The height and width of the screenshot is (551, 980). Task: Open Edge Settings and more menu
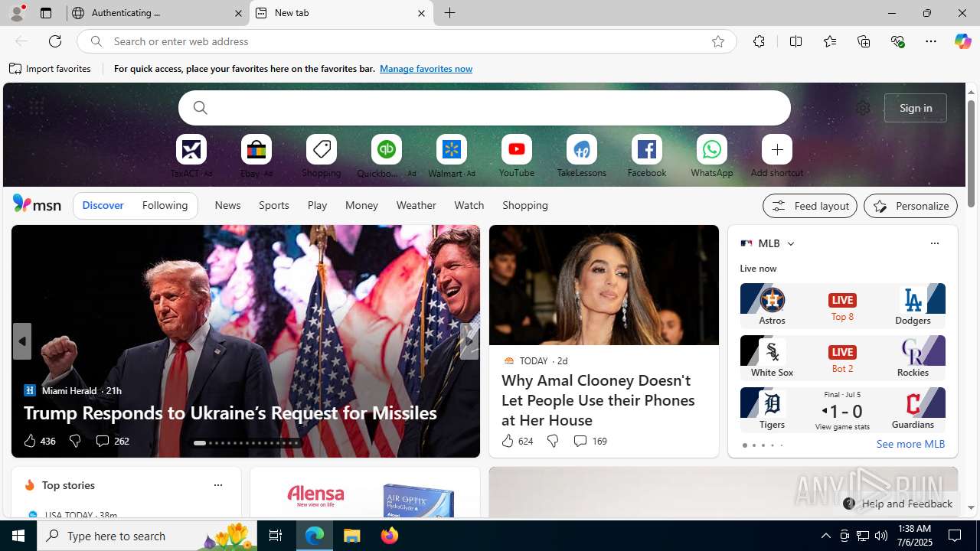(x=931, y=41)
